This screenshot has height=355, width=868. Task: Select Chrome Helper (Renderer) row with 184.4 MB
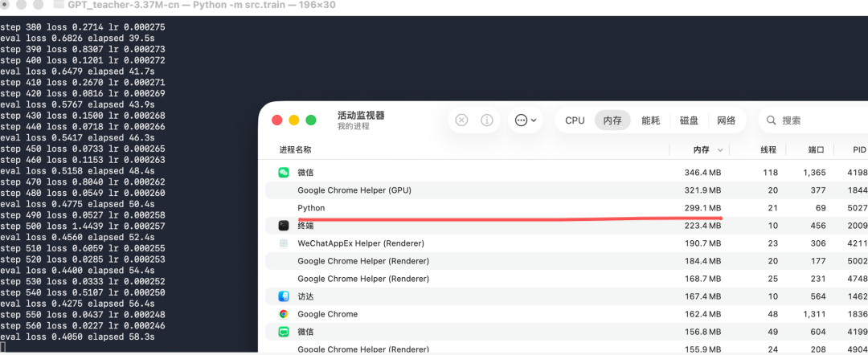point(567,261)
